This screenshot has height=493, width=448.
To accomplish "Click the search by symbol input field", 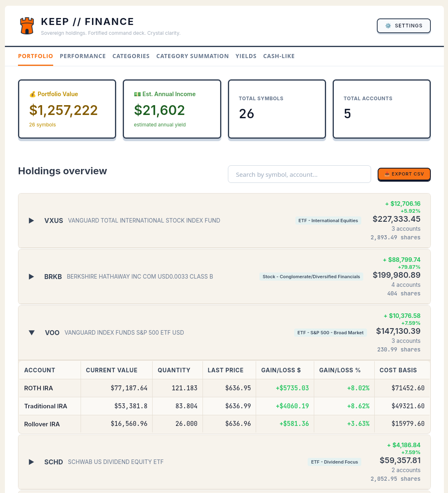I will (x=299, y=174).
